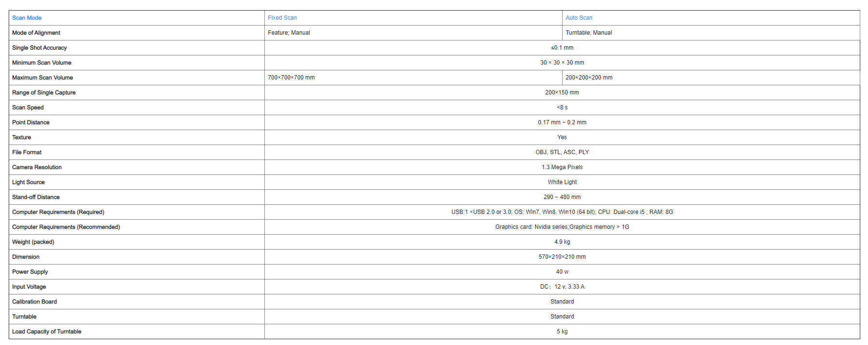Click 'Standard' in the Turntable row

pyautogui.click(x=562, y=317)
